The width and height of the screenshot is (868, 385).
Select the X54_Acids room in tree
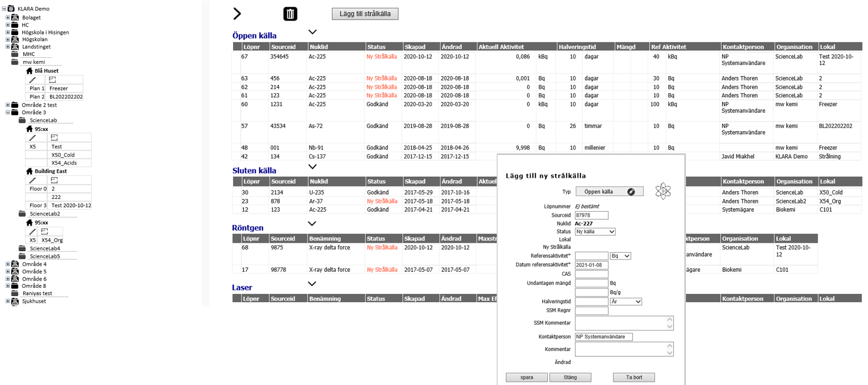point(64,163)
